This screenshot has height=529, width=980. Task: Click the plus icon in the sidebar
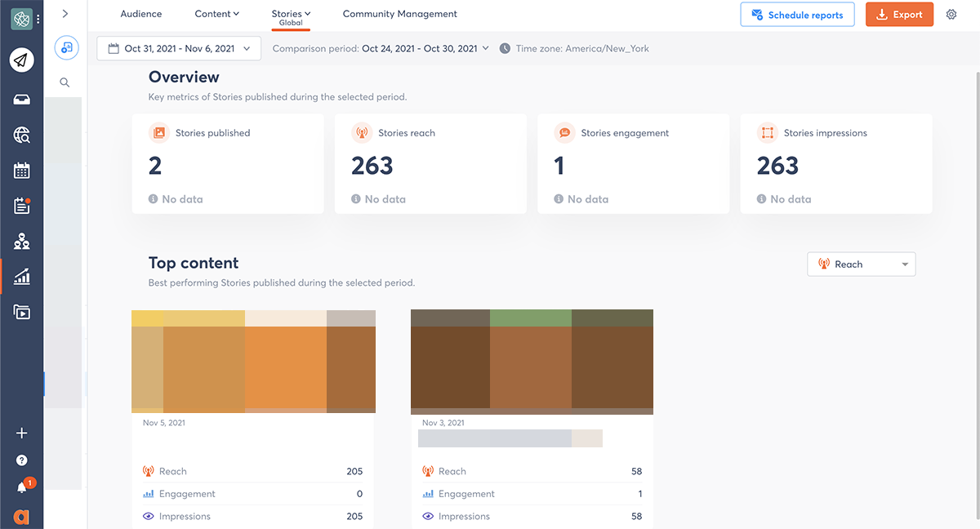[x=22, y=433]
